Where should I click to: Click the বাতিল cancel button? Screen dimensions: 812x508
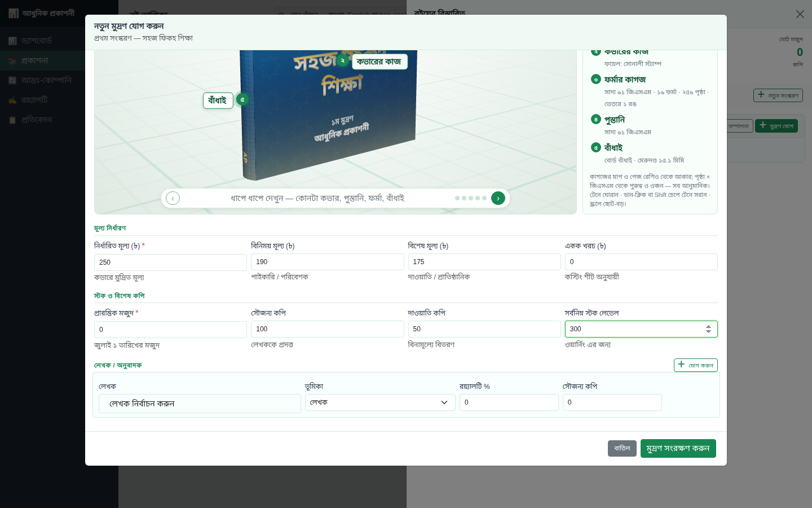(x=622, y=448)
